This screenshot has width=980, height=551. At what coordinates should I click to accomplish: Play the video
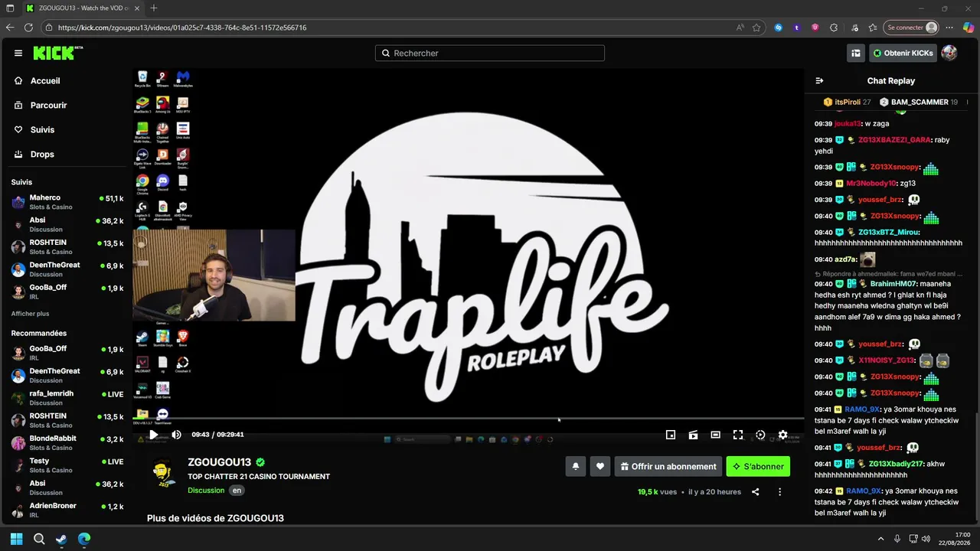pyautogui.click(x=153, y=435)
